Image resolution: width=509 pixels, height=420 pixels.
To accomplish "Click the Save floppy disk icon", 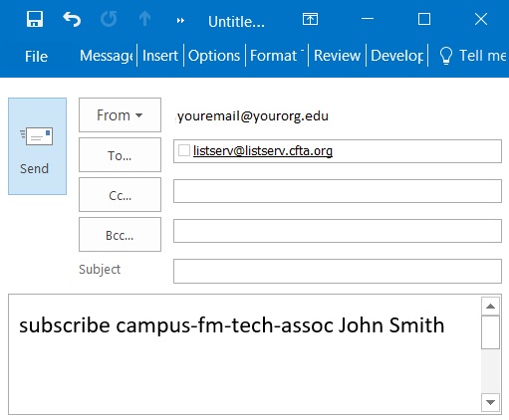I will (35, 19).
